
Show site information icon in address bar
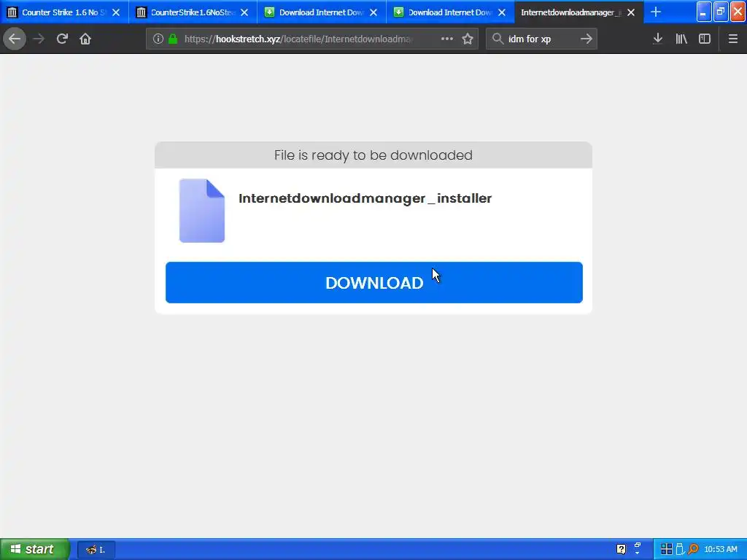pyautogui.click(x=158, y=39)
